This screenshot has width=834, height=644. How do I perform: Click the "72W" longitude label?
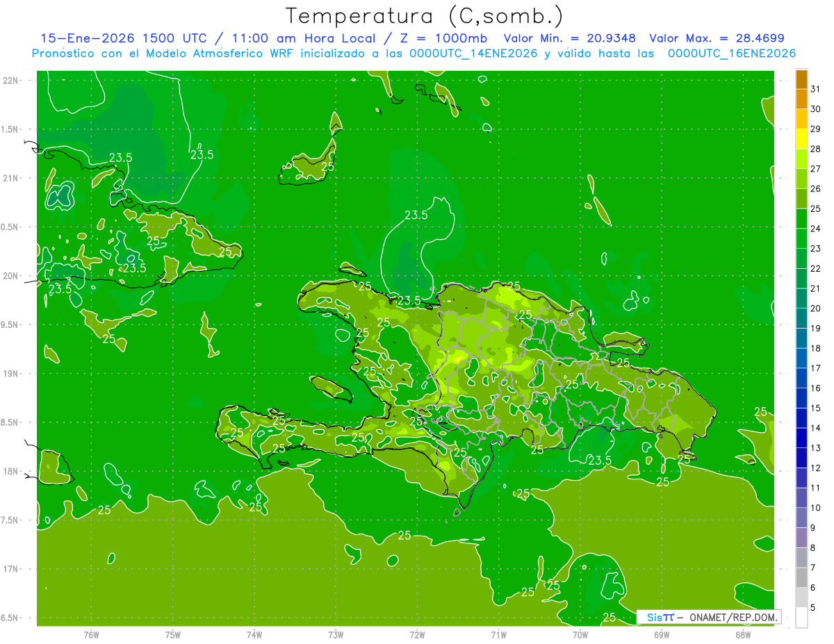(417, 634)
